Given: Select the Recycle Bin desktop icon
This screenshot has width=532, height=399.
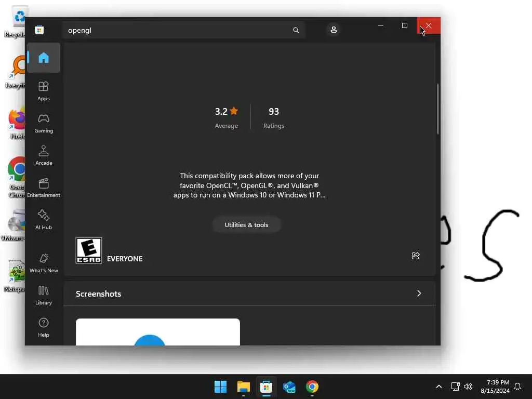Looking at the screenshot, I should 15,22.
